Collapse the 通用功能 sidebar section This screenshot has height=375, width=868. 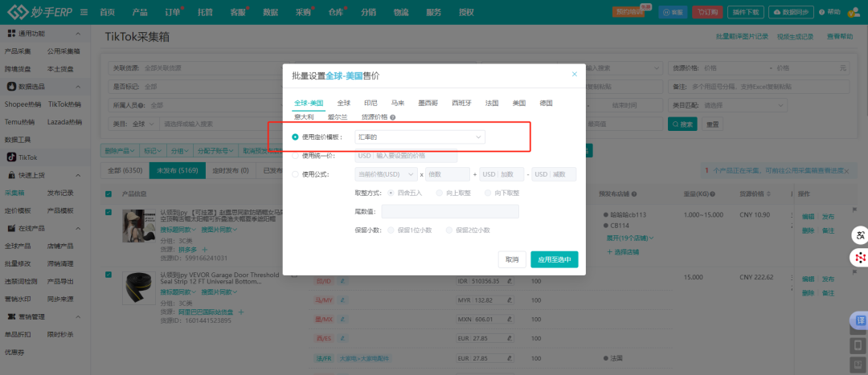(77, 34)
